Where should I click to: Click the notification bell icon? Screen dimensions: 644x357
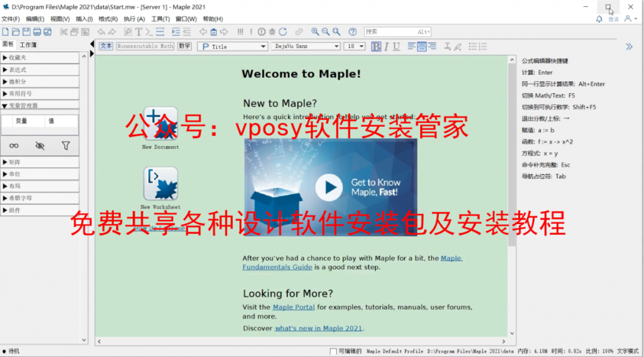(599, 19)
